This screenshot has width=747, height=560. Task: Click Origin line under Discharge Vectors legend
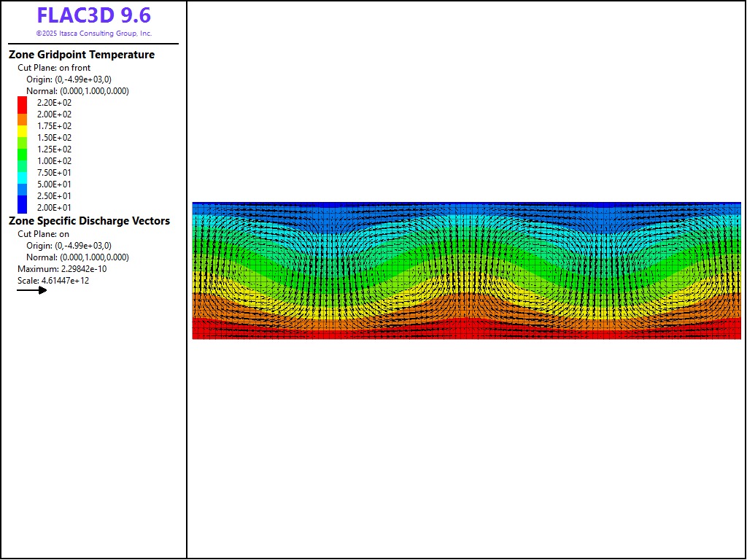point(69,246)
